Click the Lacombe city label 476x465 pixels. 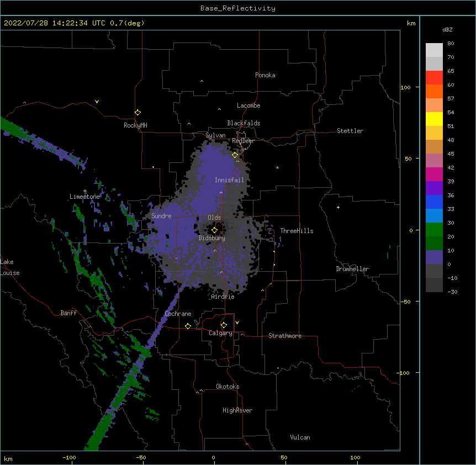click(248, 105)
